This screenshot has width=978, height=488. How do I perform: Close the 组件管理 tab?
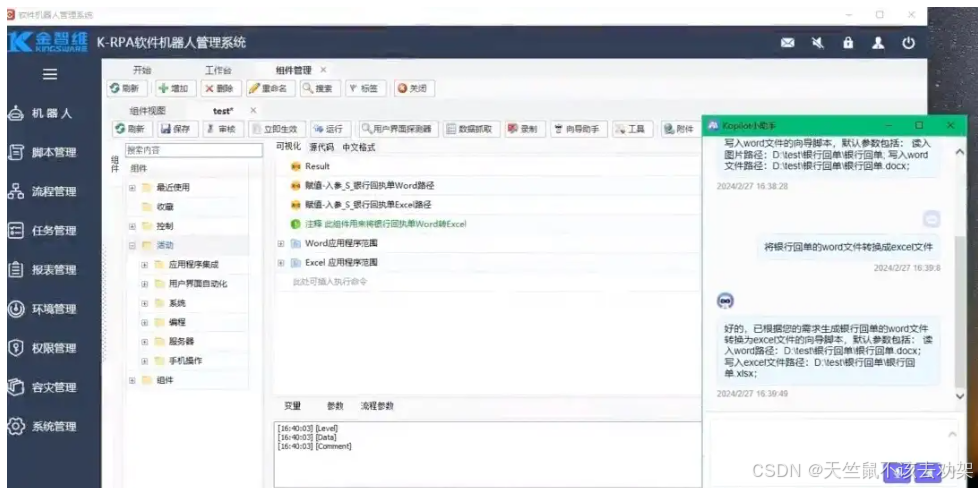click(323, 70)
